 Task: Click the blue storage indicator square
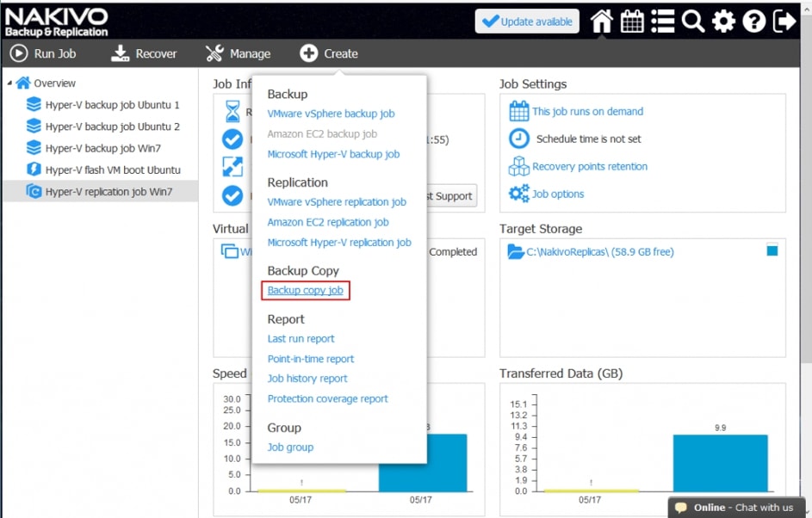click(x=772, y=250)
